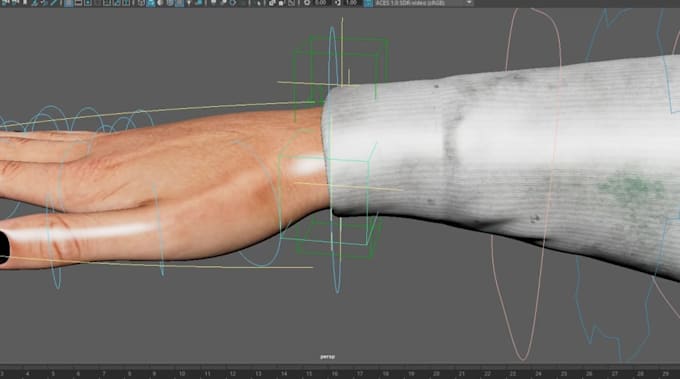Toggle the viewport grid display icon
680x379 pixels.
pyautogui.click(x=69, y=3)
